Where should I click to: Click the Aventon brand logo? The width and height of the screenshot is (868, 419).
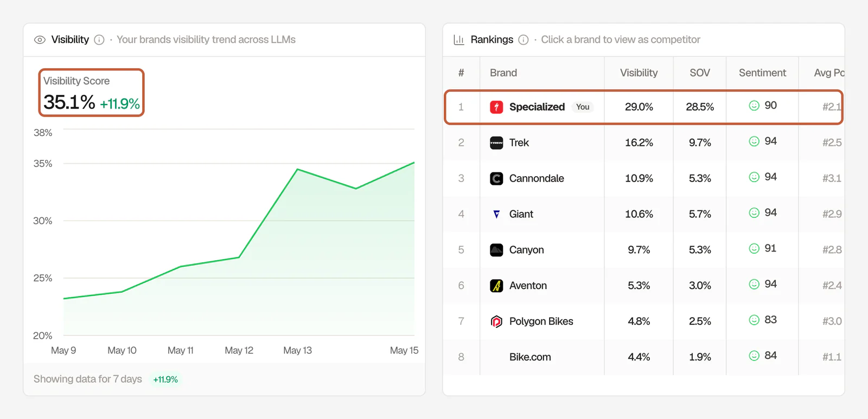tap(496, 286)
